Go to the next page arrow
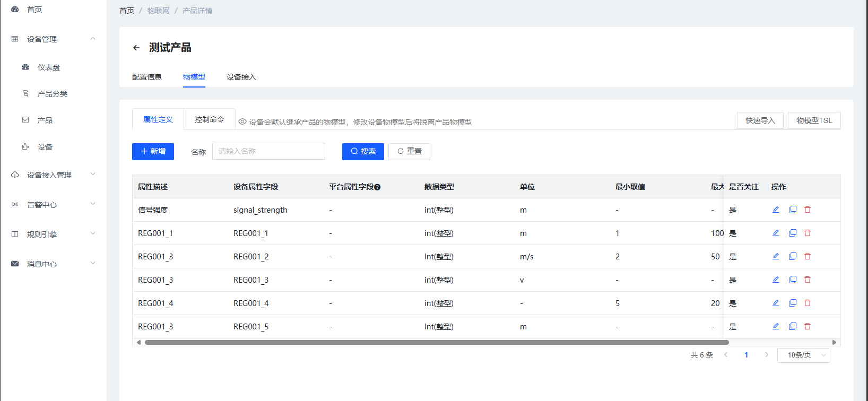 [x=767, y=355]
